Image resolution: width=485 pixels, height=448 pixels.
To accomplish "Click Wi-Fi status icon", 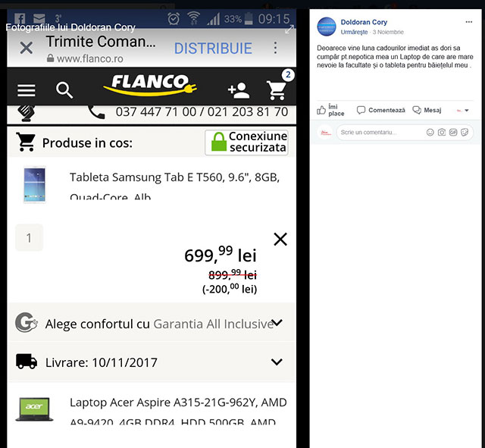I will click(x=194, y=18).
